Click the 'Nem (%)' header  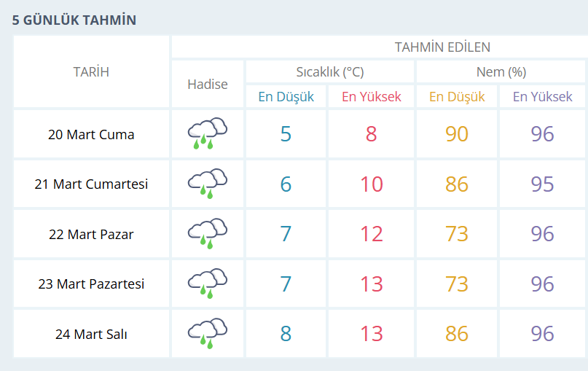coord(501,72)
